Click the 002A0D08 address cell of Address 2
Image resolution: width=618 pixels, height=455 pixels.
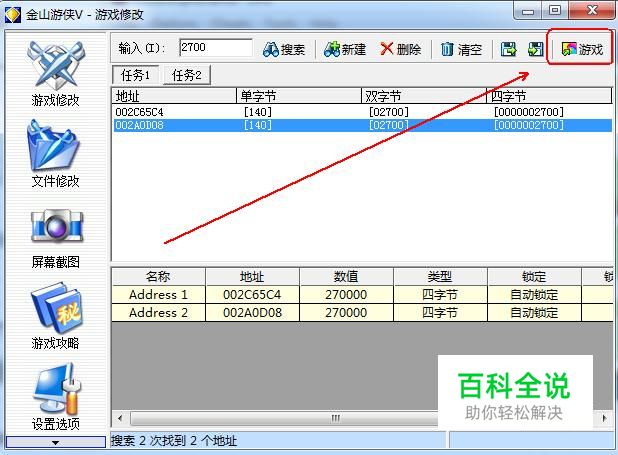[x=252, y=313]
